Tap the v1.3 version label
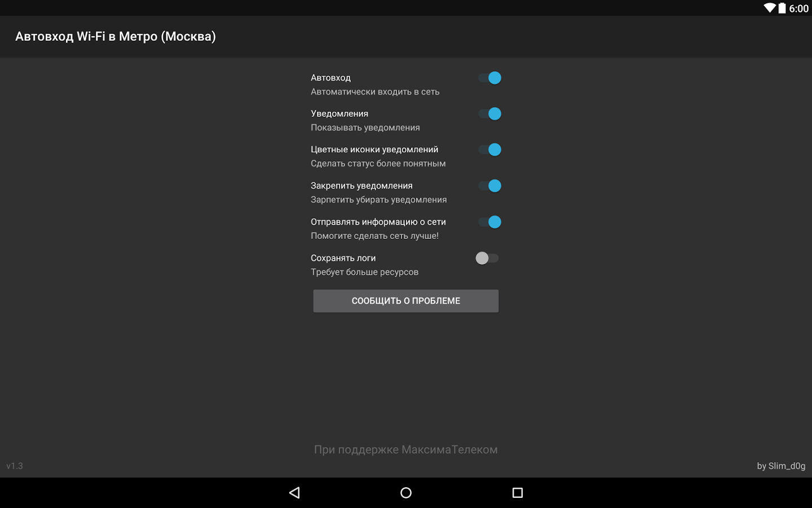This screenshot has width=812, height=508. (15, 466)
